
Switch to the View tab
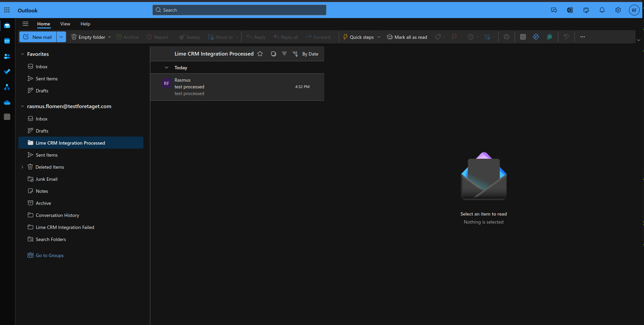(x=65, y=24)
